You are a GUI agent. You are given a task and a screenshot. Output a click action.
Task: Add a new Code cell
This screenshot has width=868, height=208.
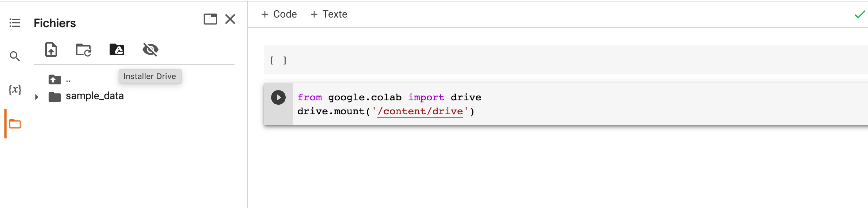(279, 14)
